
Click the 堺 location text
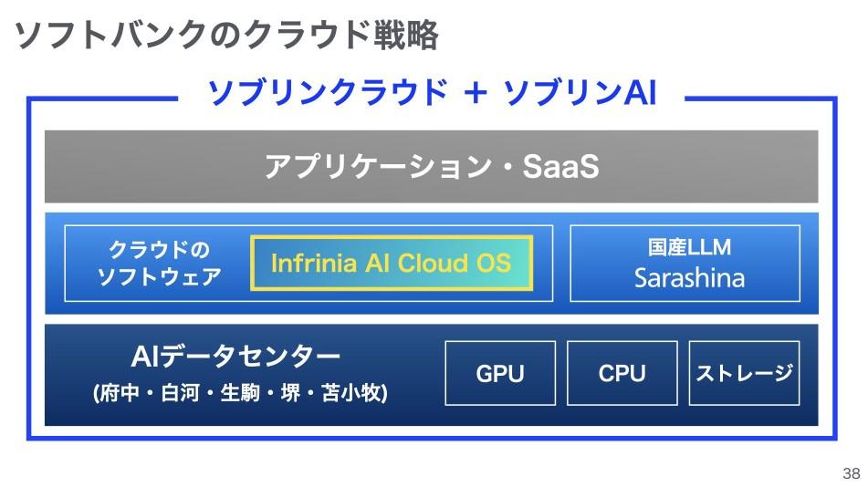pos(285,395)
